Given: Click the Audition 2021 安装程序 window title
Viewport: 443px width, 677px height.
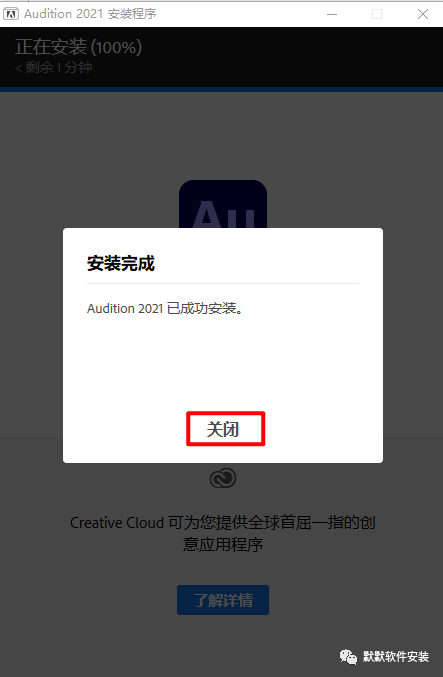Looking at the screenshot, I should [90, 14].
